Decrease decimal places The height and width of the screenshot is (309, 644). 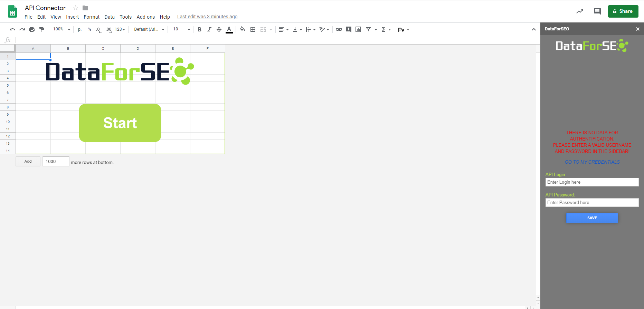[x=99, y=30]
